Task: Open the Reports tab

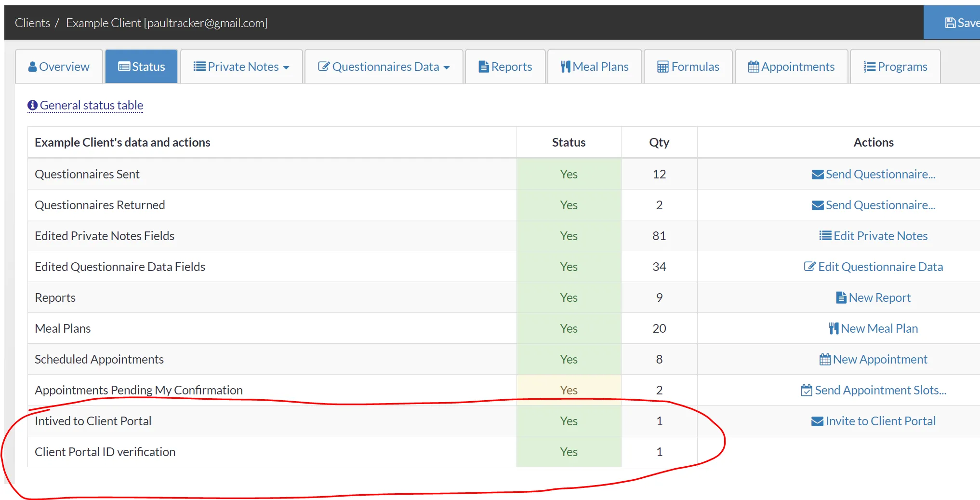Action: coord(505,67)
